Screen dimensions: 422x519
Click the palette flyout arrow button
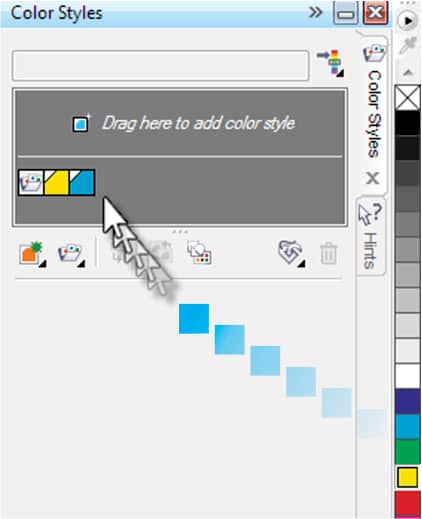click(407, 21)
